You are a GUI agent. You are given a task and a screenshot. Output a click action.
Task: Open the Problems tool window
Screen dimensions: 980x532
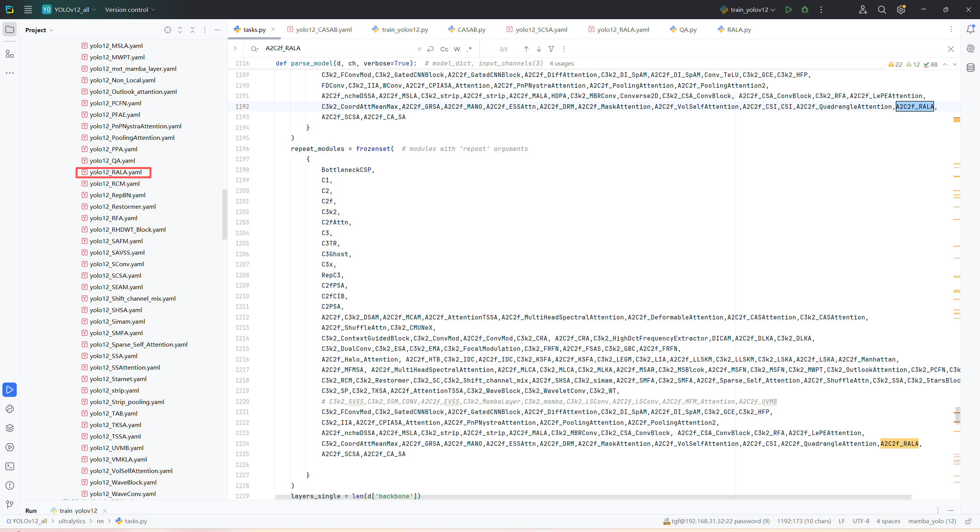click(x=10, y=485)
